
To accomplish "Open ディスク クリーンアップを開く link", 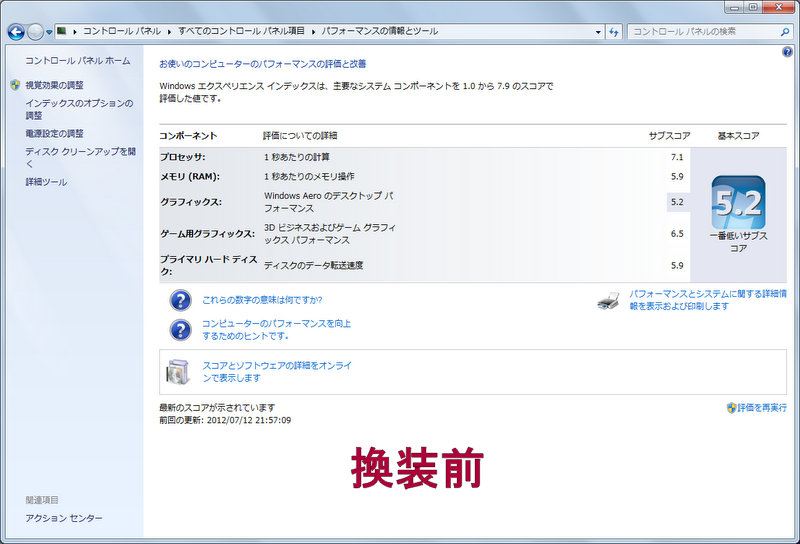I will 80,157.
